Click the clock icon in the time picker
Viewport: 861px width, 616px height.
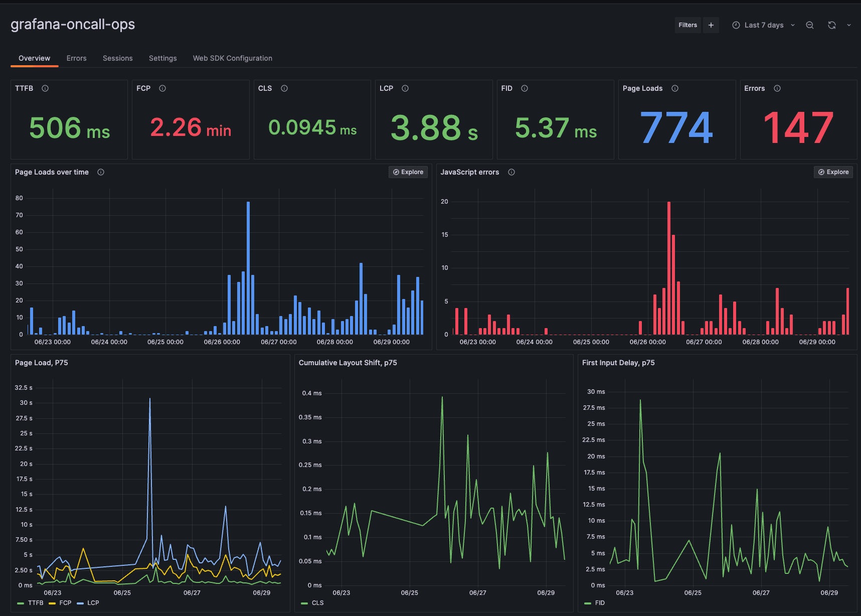[x=735, y=25]
